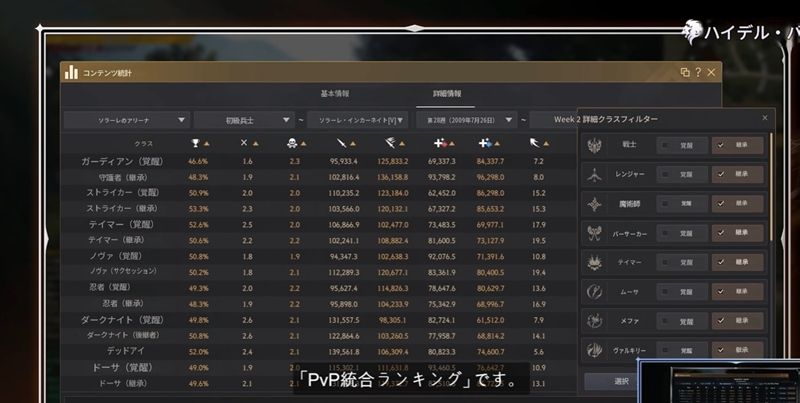This screenshot has height=403, width=800.
Task: Click the pop-out window icon in title bar
Action: [x=685, y=72]
